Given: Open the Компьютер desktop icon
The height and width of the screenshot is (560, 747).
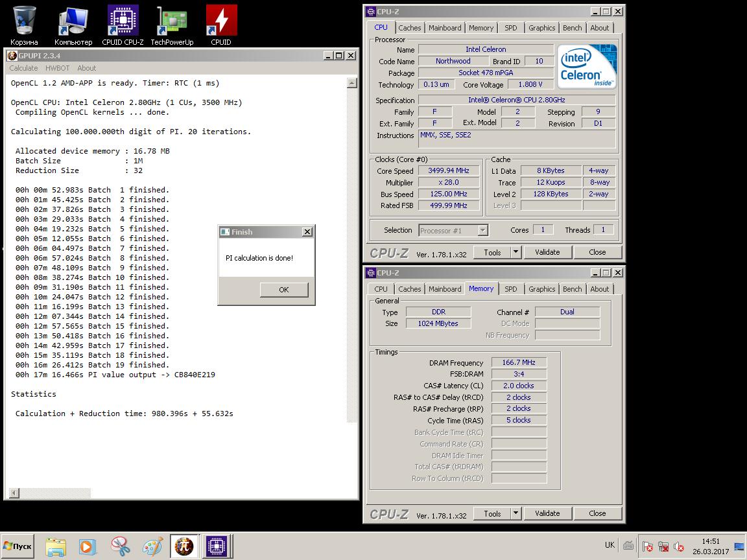Looking at the screenshot, I should [x=73, y=26].
